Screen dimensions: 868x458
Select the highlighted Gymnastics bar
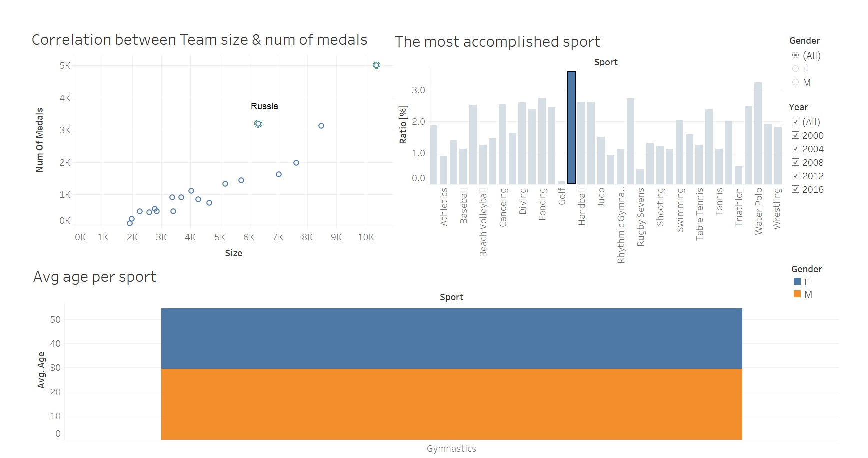click(x=571, y=127)
